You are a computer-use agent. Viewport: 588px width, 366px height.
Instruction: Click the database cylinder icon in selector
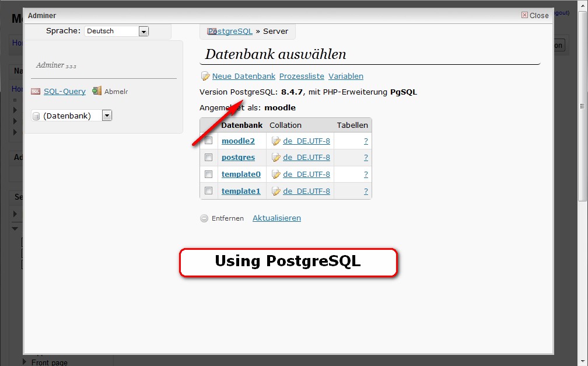[x=36, y=116]
